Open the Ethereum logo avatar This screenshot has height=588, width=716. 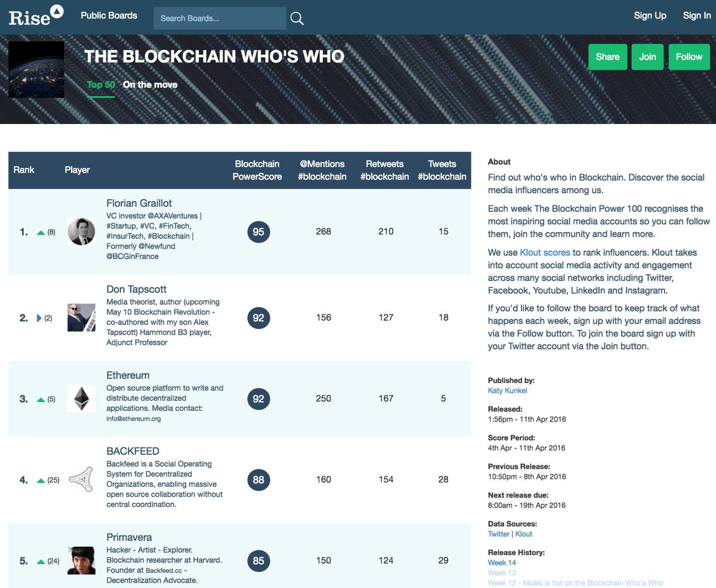(x=81, y=399)
